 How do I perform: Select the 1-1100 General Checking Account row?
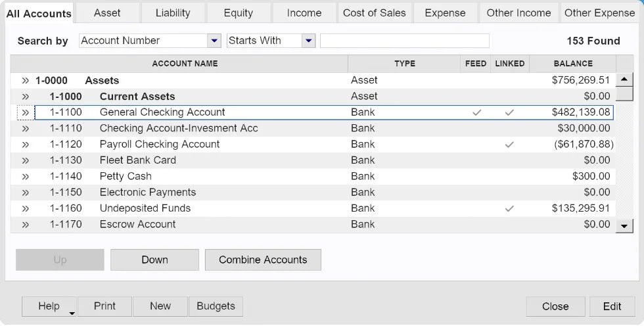(x=324, y=112)
